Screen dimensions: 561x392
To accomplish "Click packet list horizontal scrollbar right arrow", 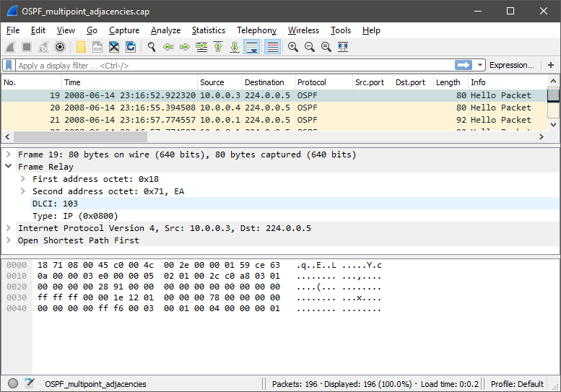I will [x=542, y=136].
